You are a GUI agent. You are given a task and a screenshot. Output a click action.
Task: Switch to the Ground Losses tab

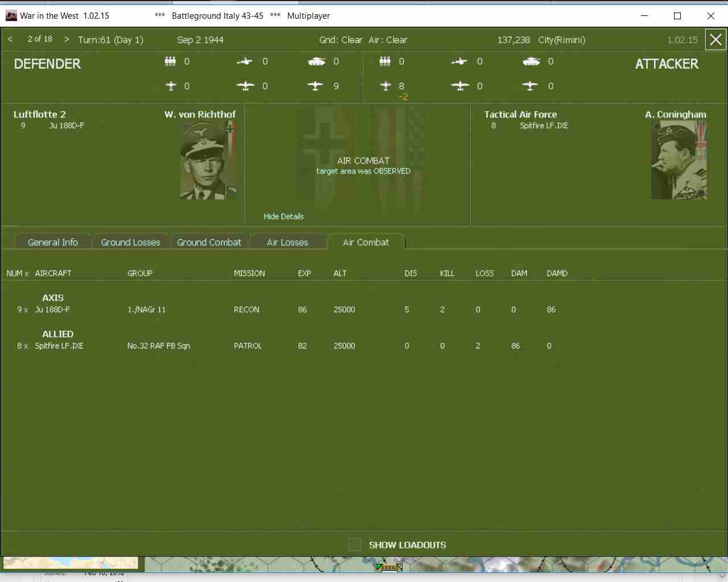point(131,242)
